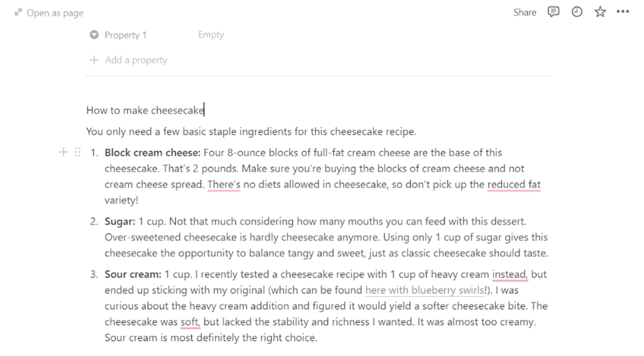Click the 'How to make cheesecake' line

click(x=145, y=111)
